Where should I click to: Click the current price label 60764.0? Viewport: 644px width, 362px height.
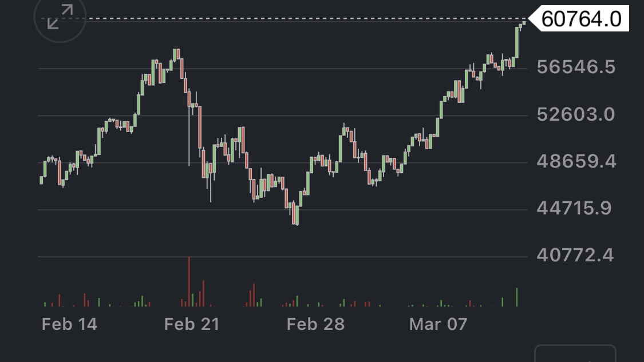[580, 19]
